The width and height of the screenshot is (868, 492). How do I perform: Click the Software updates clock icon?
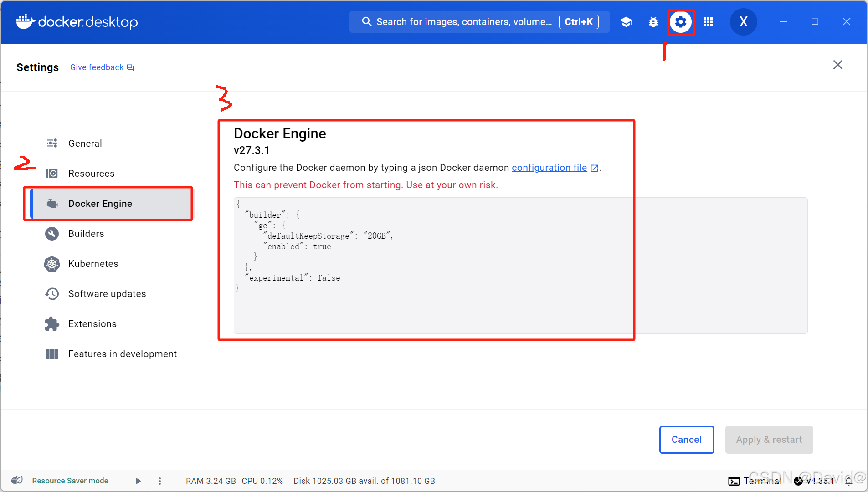(x=52, y=294)
